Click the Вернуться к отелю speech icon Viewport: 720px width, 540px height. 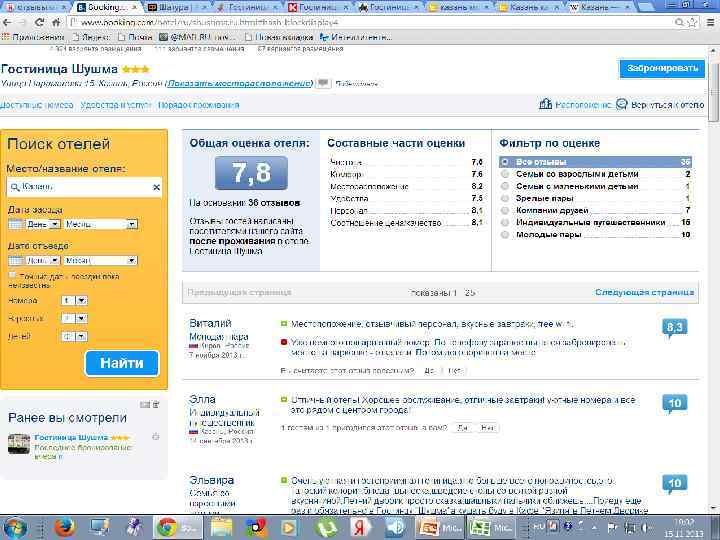[x=621, y=104]
